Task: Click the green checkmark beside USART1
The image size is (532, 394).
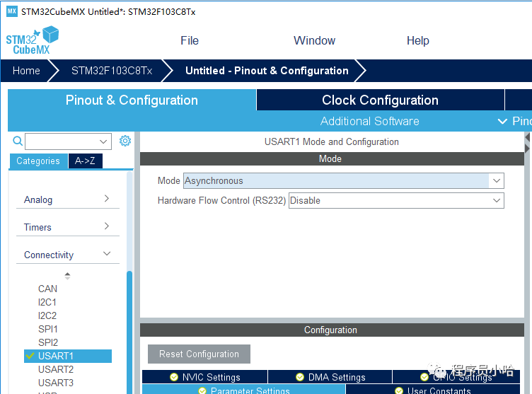Action: pyautogui.click(x=30, y=356)
